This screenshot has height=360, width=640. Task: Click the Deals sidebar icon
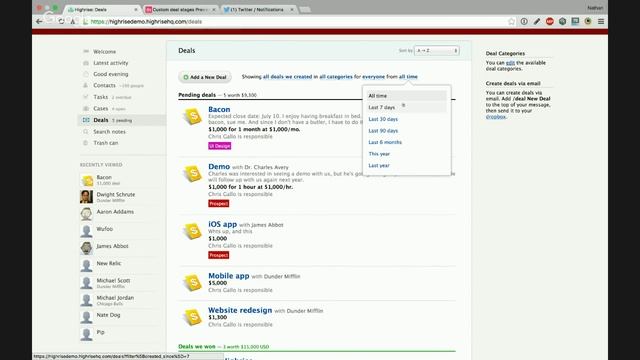click(x=86, y=120)
